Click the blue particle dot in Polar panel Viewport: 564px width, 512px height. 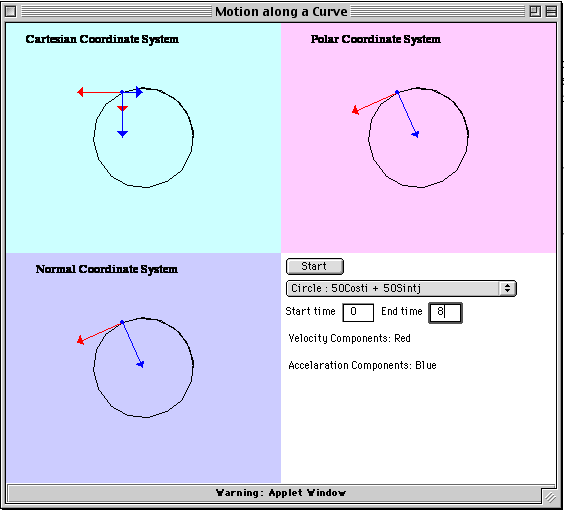point(397,92)
